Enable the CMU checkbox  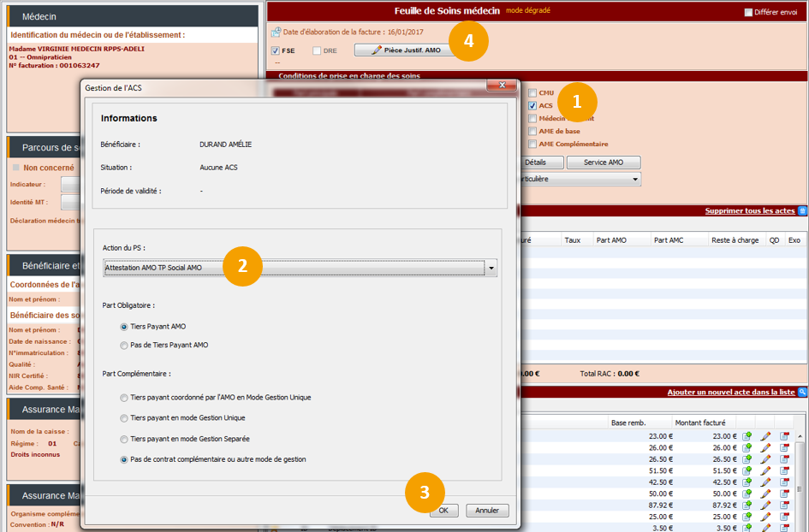[532, 93]
